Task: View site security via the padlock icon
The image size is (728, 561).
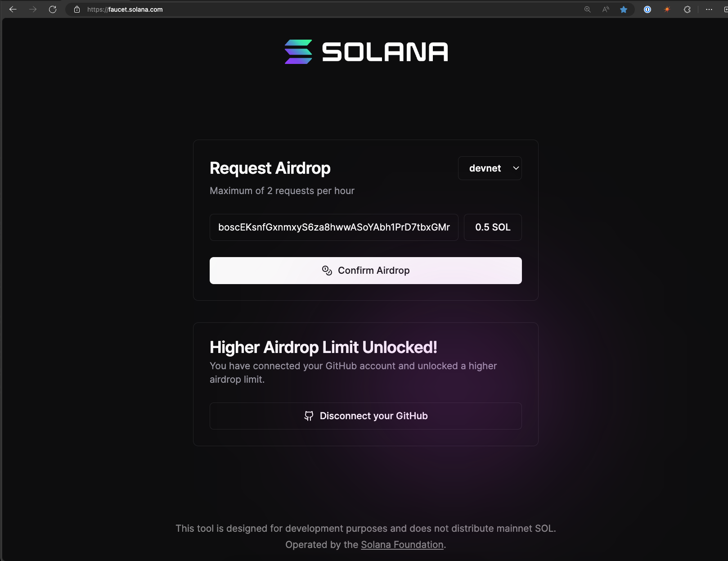Action: tap(76, 9)
